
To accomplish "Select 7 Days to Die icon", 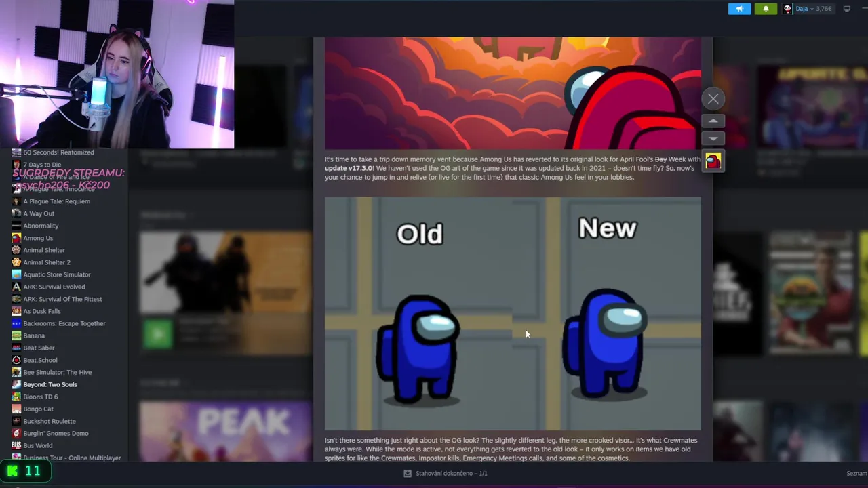I will (16, 165).
